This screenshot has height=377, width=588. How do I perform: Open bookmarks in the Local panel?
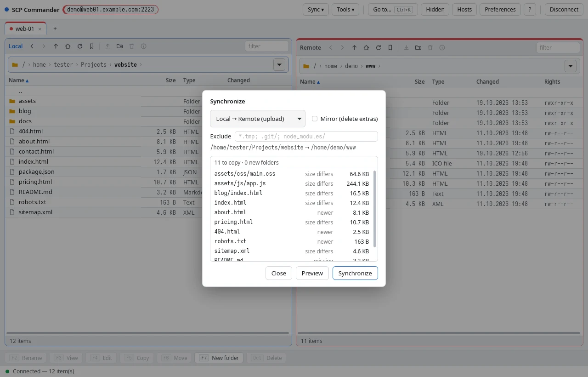[92, 46]
